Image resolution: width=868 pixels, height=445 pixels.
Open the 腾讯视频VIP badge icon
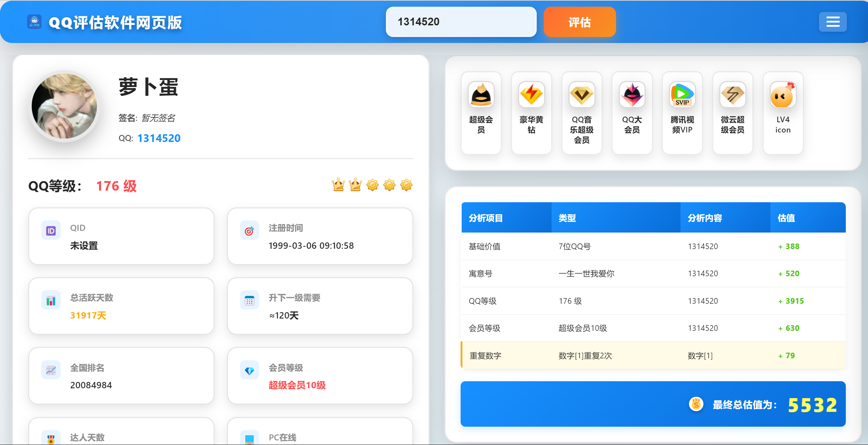tap(682, 94)
